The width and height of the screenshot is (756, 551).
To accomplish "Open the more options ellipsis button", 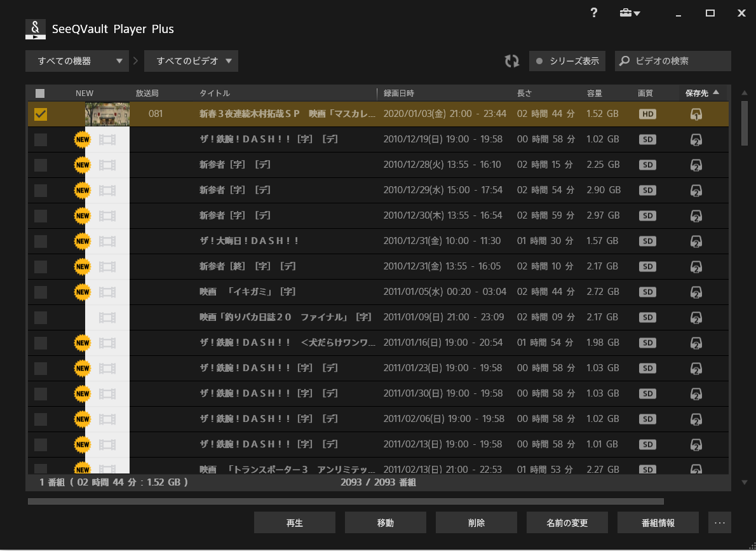I will [x=719, y=522].
